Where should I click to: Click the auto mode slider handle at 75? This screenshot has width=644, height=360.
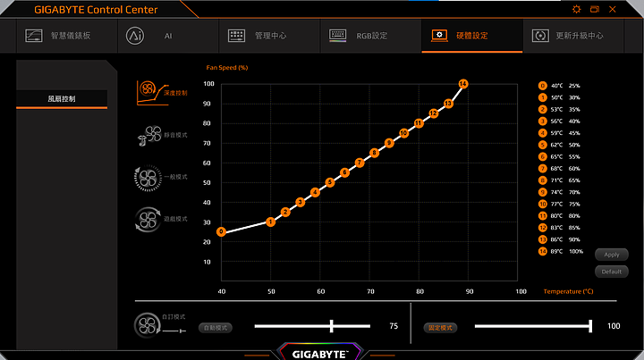332,326
